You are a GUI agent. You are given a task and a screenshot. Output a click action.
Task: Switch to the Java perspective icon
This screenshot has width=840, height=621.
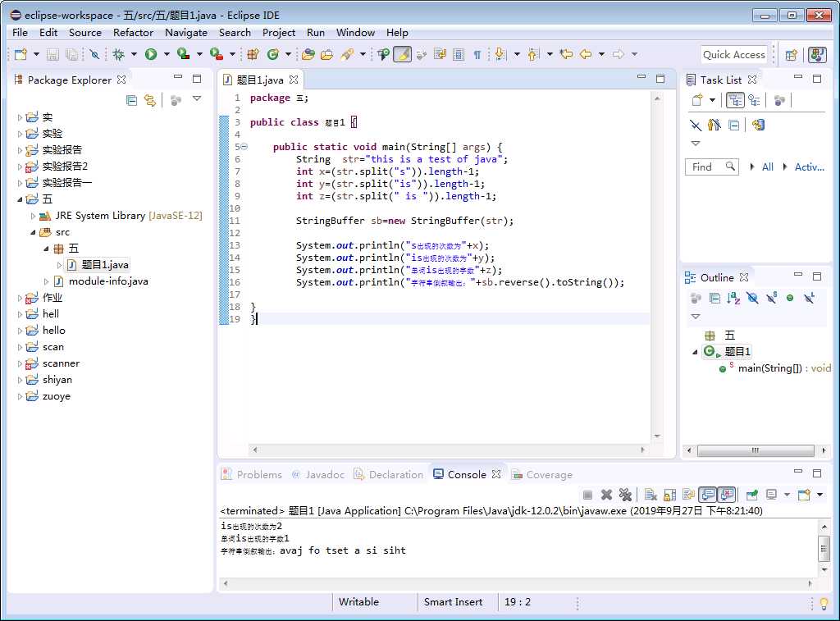(818, 55)
